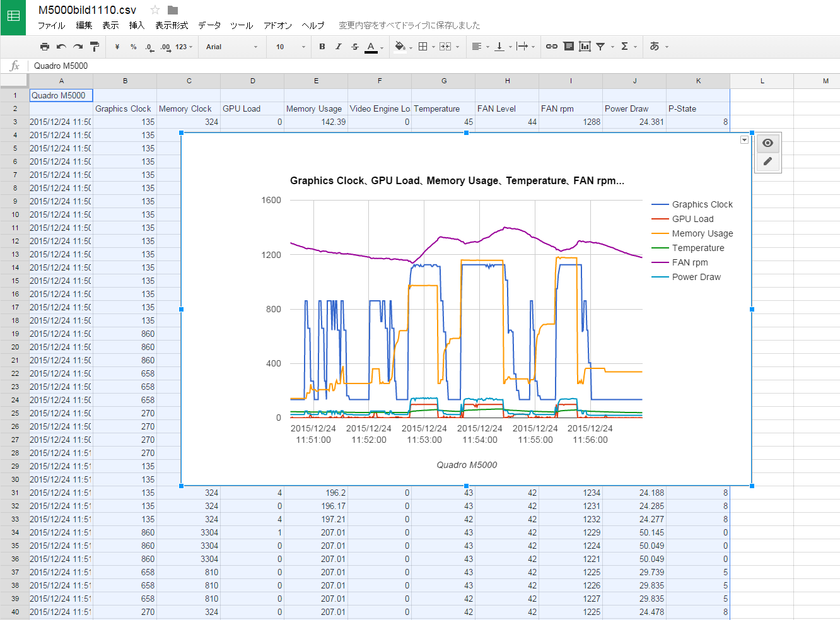Star the M5000bild1110.csv document
This screenshot has height=620, width=840.
pyautogui.click(x=155, y=10)
